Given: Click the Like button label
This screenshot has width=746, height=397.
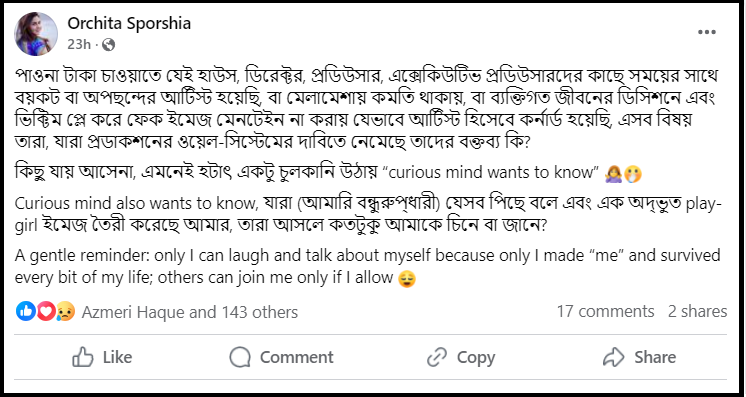Looking at the screenshot, I should pos(118,357).
